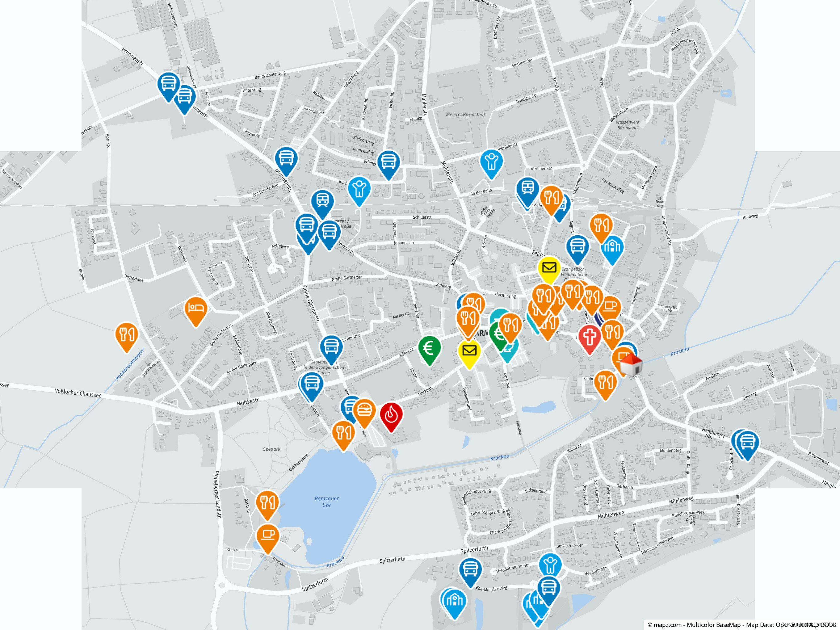
Task: Open restaurant marker west of Rantzauer See
Action: click(267, 506)
